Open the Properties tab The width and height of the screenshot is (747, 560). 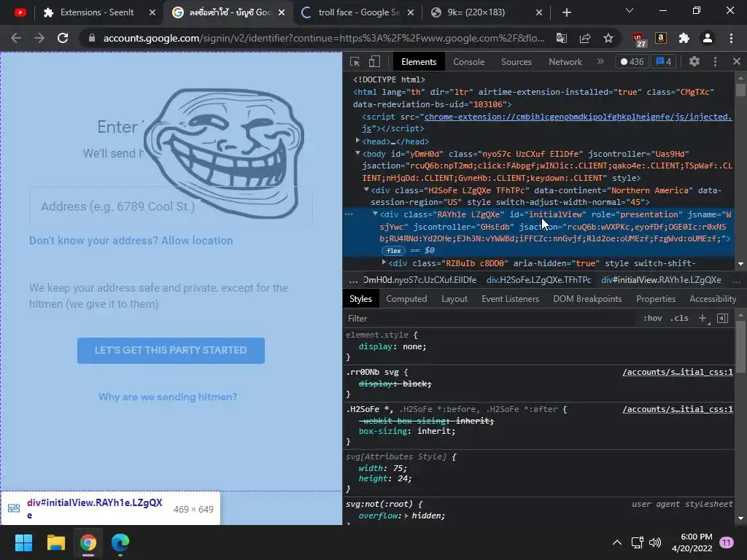pyautogui.click(x=656, y=298)
